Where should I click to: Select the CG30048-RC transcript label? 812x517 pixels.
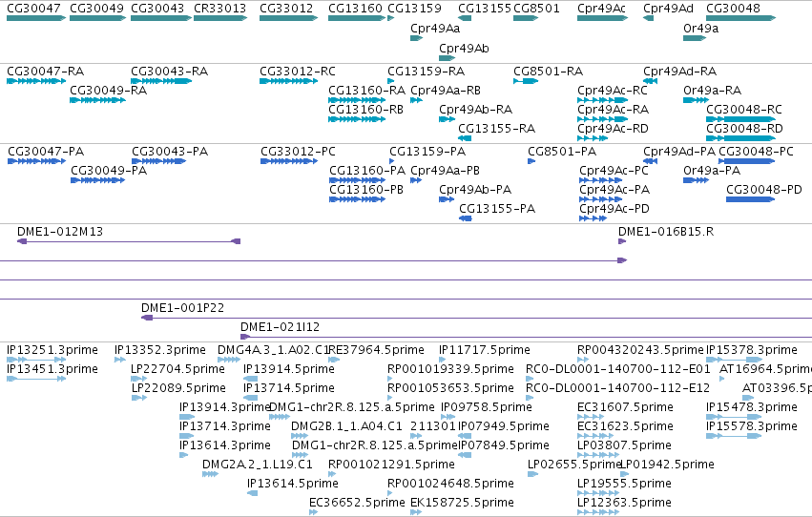tap(744, 109)
